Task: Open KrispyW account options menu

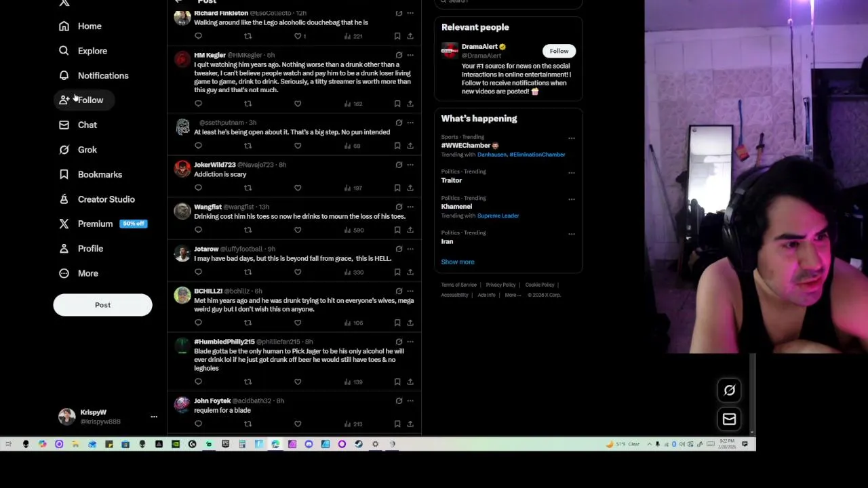Action: point(154,417)
